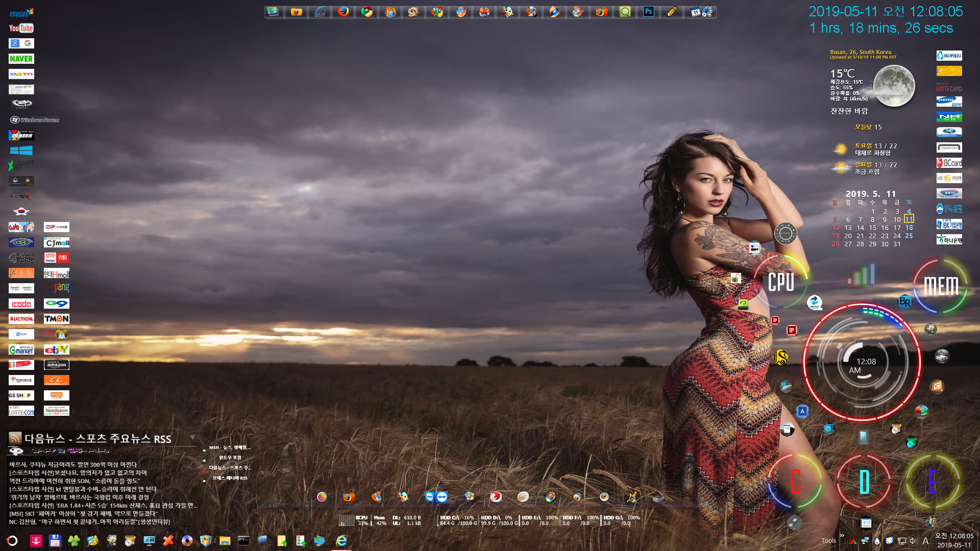
Task: Show hidden tray icons chevron
Action: click(x=842, y=536)
